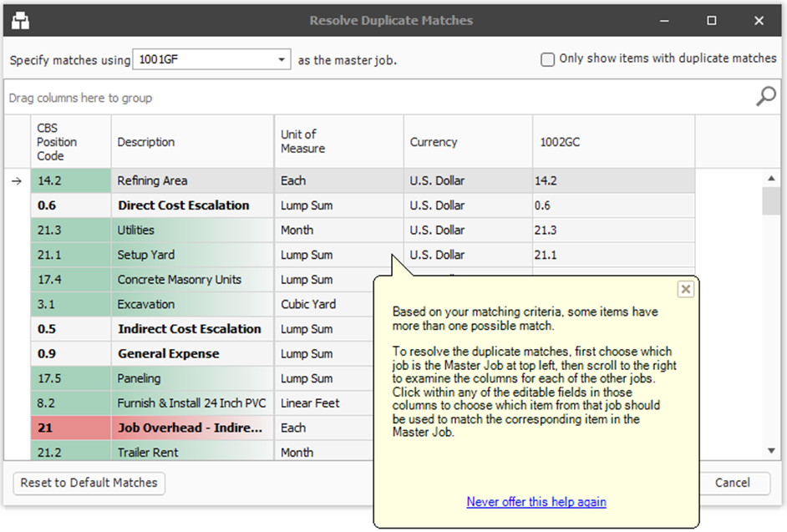The image size is (787, 532).
Task: Click Never offer this help again link
Action: 536,502
